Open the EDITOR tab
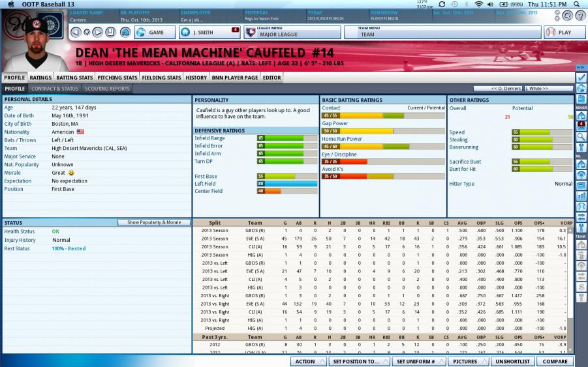Image resolution: width=588 pixels, height=367 pixels. point(272,78)
